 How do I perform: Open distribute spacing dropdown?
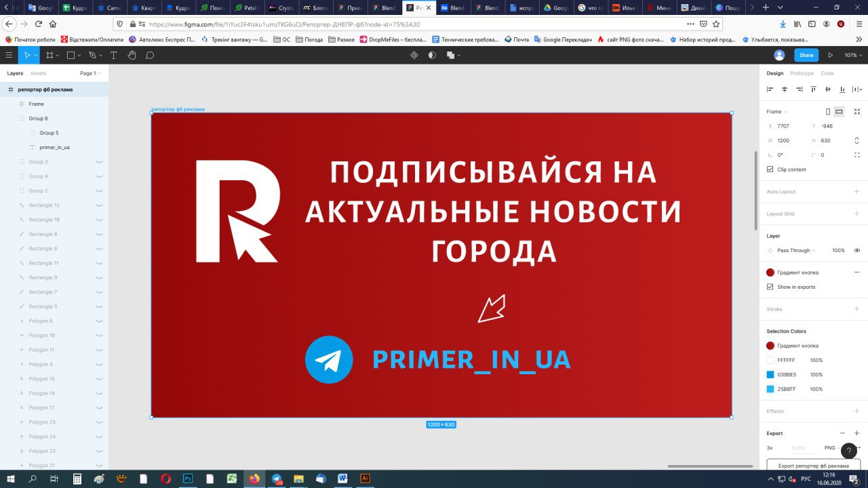pos(859,89)
